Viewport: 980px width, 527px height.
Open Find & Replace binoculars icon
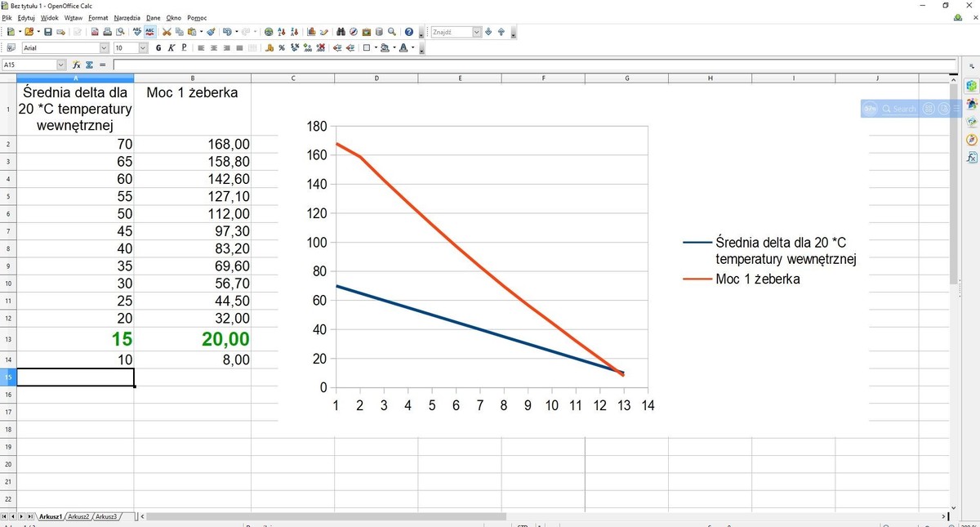341,32
